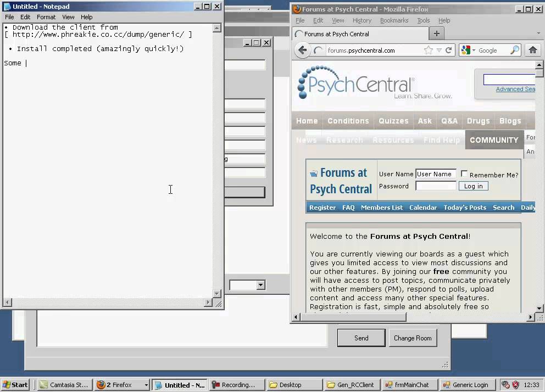Open Notepad Help menu
This screenshot has width=545, height=392.
pos(87,17)
